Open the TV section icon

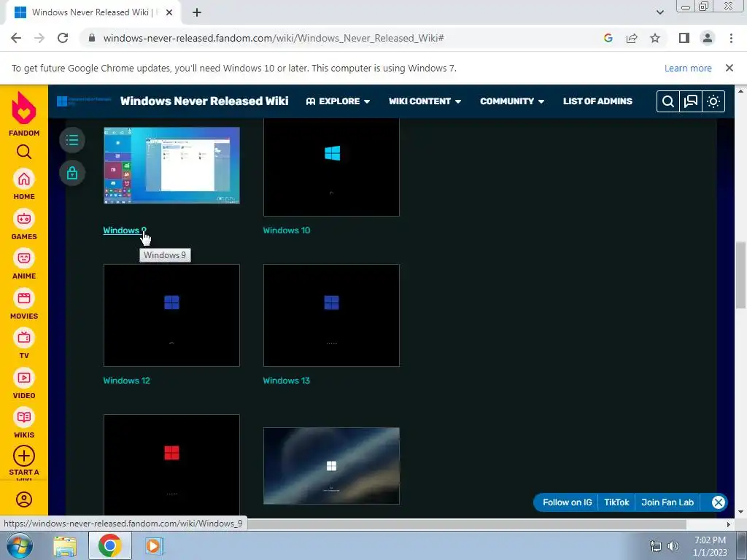[x=24, y=338]
